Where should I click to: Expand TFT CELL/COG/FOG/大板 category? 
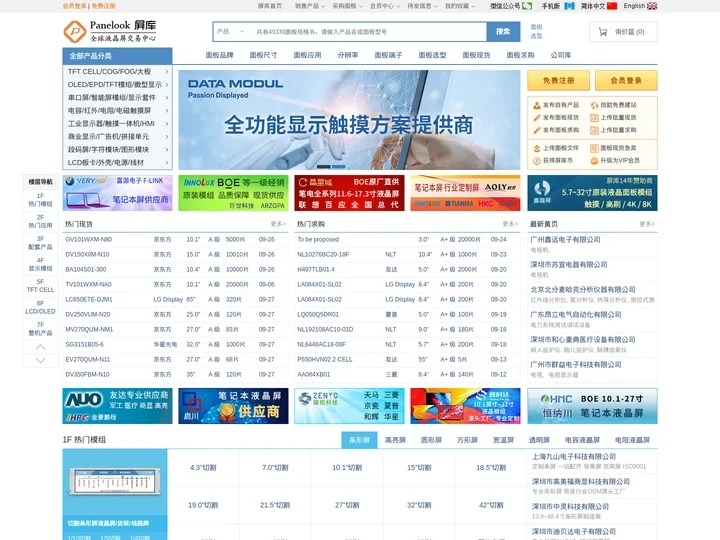(118, 72)
